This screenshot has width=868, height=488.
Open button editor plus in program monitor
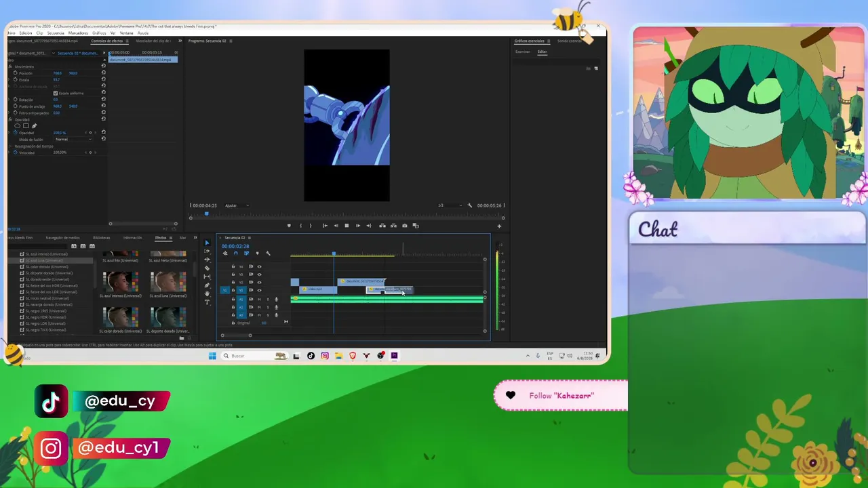tap(499, 226)
